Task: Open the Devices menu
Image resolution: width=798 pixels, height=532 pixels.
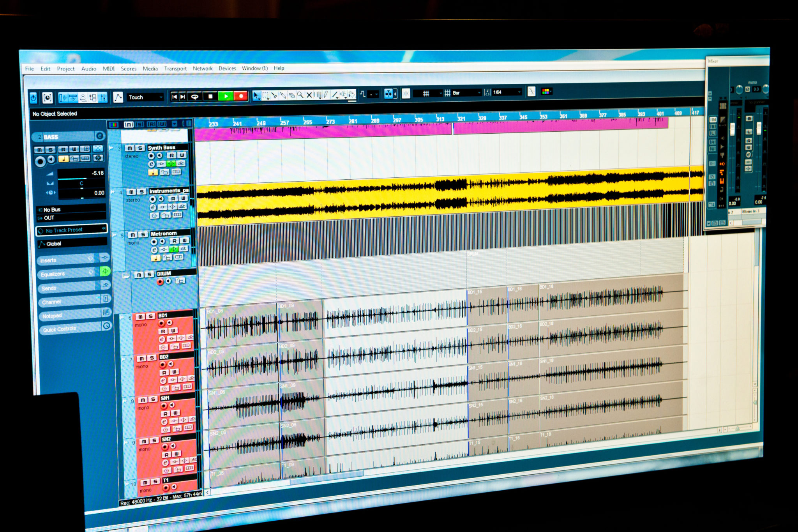Action: 228,68
